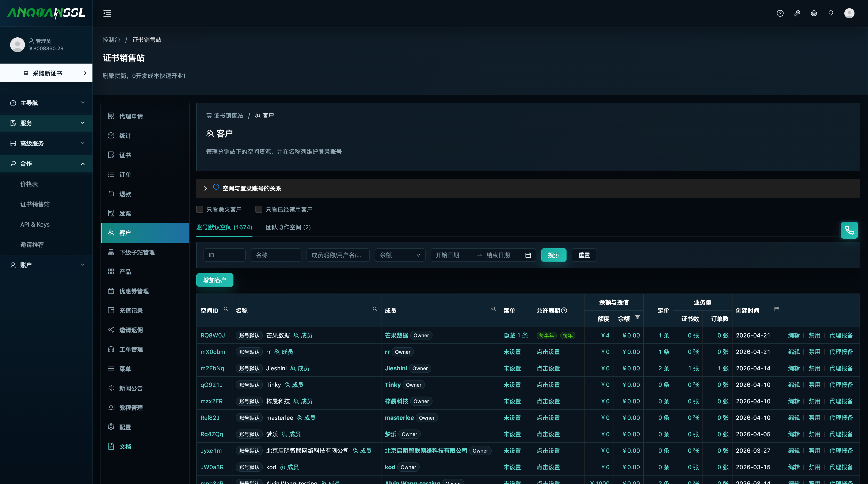Click the search icon in the 成员 column header
Image resolution: width=868 pixels, height=484 pixels.
[x=493, y=309]
